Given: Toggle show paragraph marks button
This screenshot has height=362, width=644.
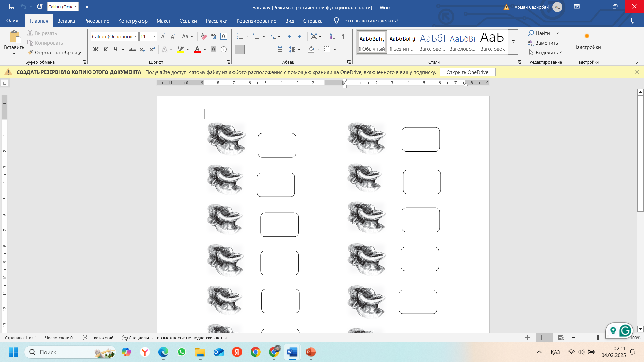Looking at the screenshot, I should [x=344, y=36].
